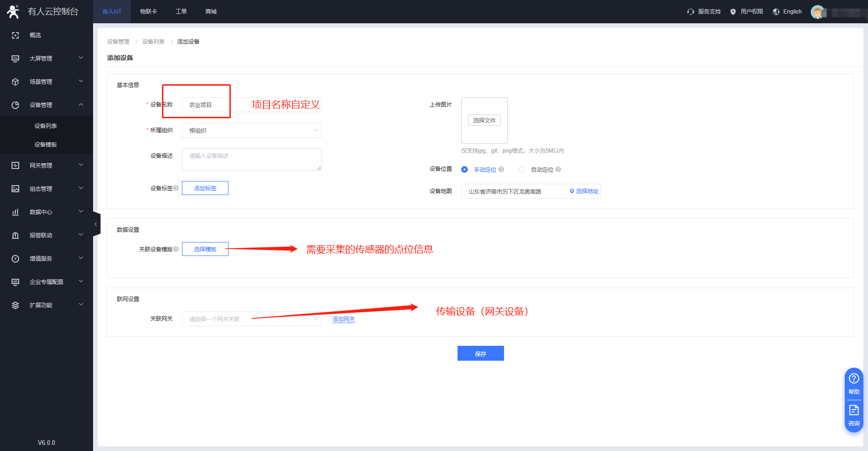Click the 扩展功能 layers icon

click(x=15, y=305)
